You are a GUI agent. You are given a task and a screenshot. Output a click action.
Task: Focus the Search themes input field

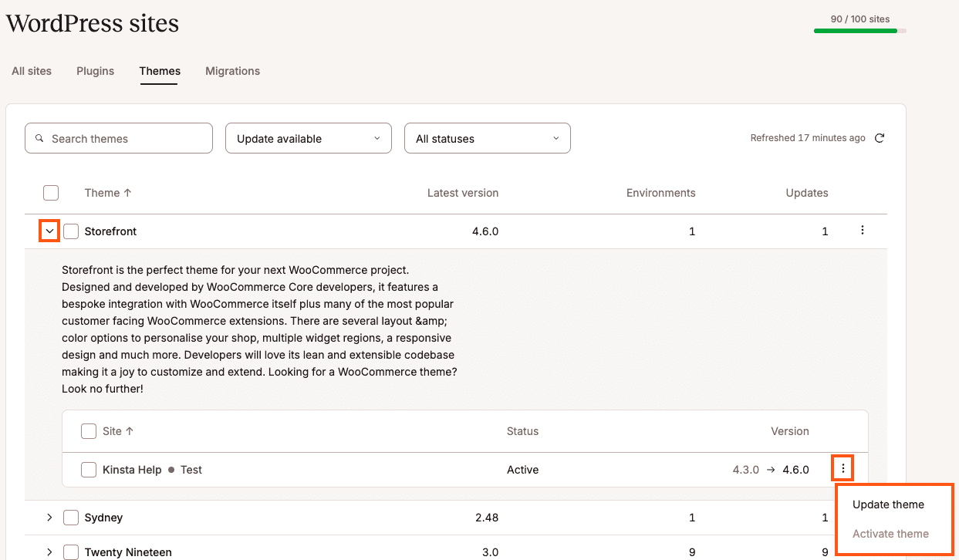pos(119,138)
